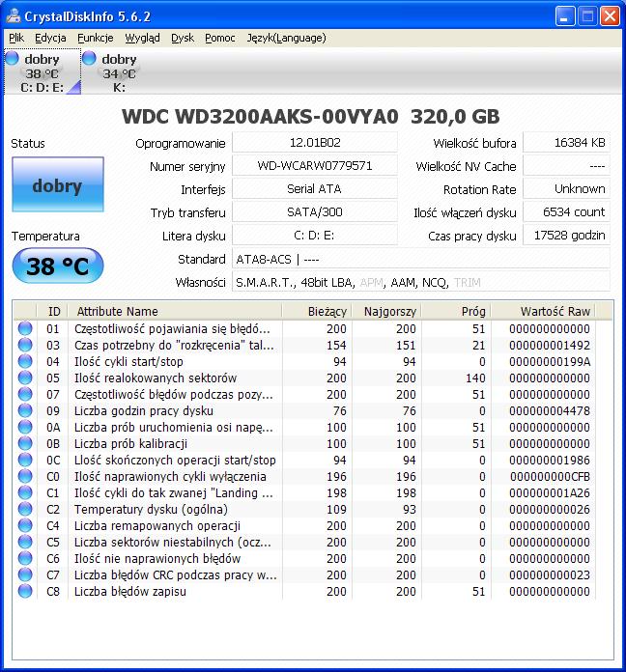Click the Wartość Raw column header
This screenshot has width=626, height=672.
click(543, 311)
